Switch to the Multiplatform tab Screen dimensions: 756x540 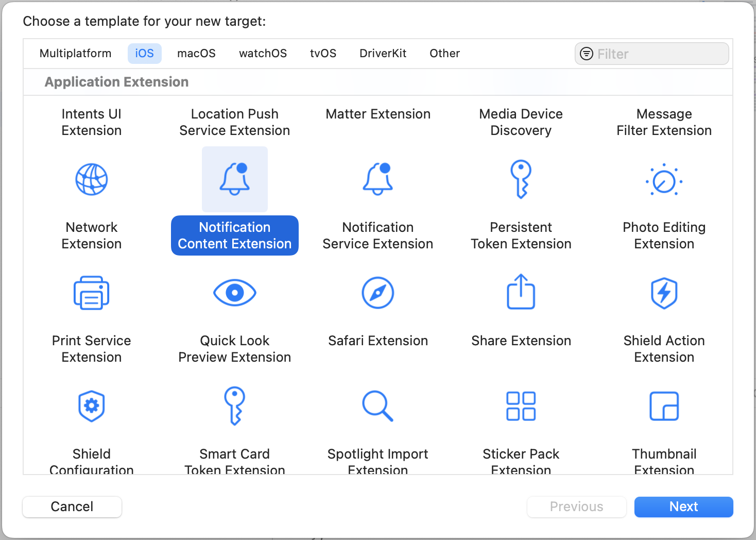coord(75,54)
